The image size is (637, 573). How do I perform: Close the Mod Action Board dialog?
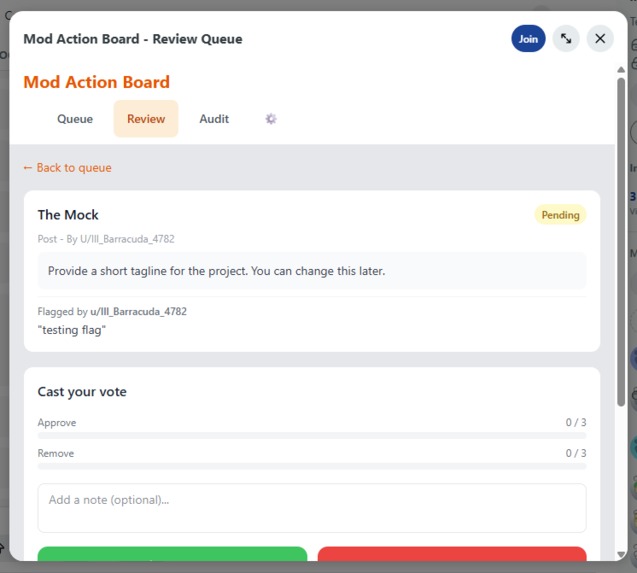[x=600, y=39]
